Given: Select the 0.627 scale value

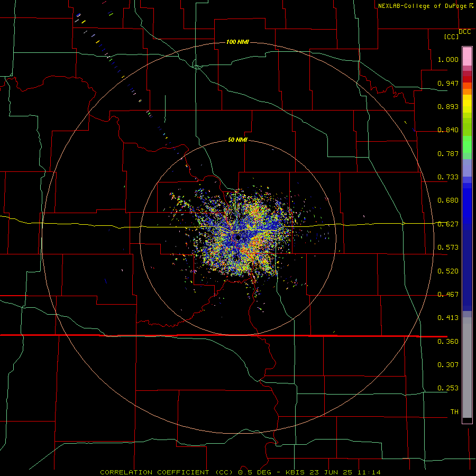Looking at the screenshot, I should coord(448,224).
